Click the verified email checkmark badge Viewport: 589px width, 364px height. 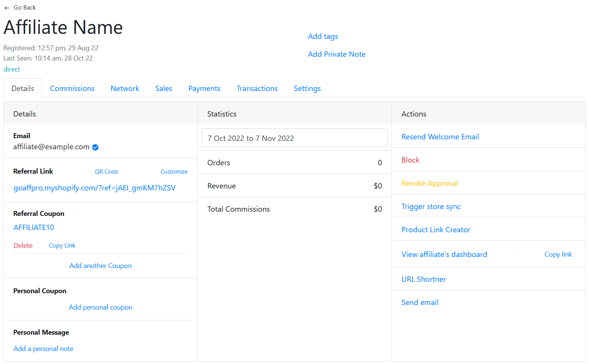pyautogui.click(x=95, y=147)
